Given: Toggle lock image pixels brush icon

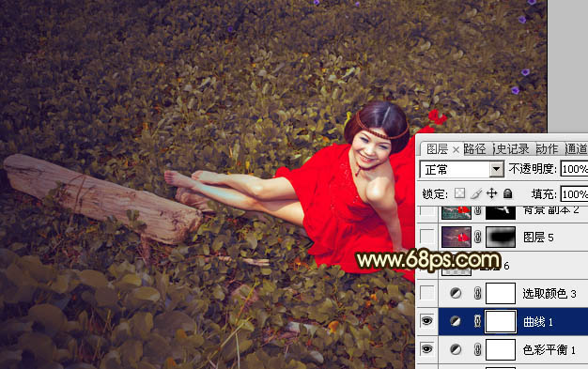Looking at the screenshot, I should click(x=476, y=193).
